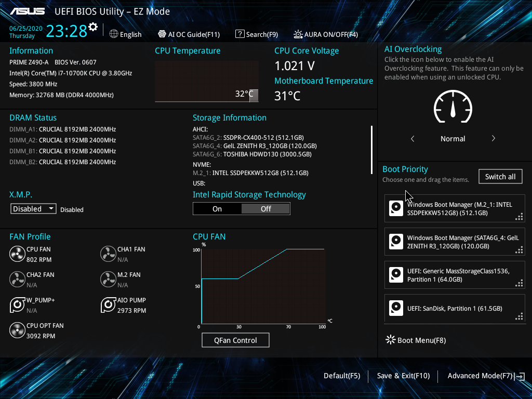Toggle AURA ON/OFF(F4)
532x399 pixels.
[x=326, y=34]
